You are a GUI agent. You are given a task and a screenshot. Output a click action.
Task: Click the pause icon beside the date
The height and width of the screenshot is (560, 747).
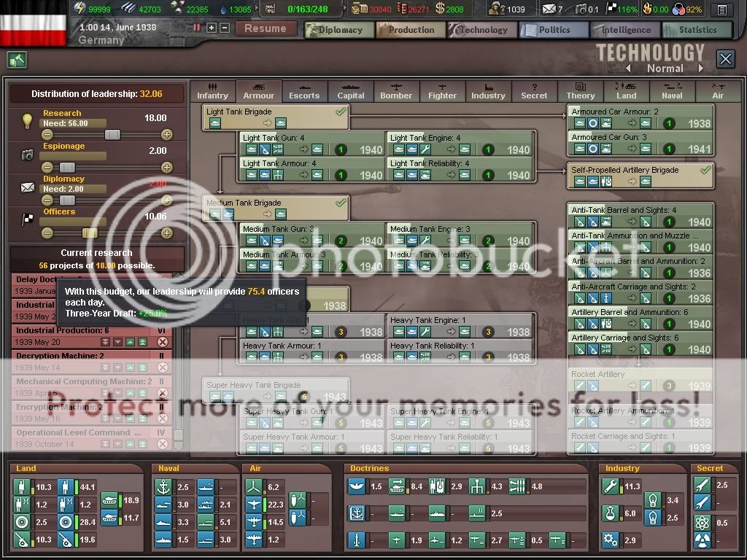[x=196, y=28]
